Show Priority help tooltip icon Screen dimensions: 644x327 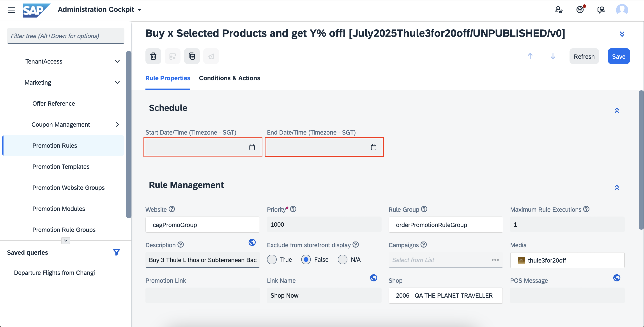tap(293, 209)
